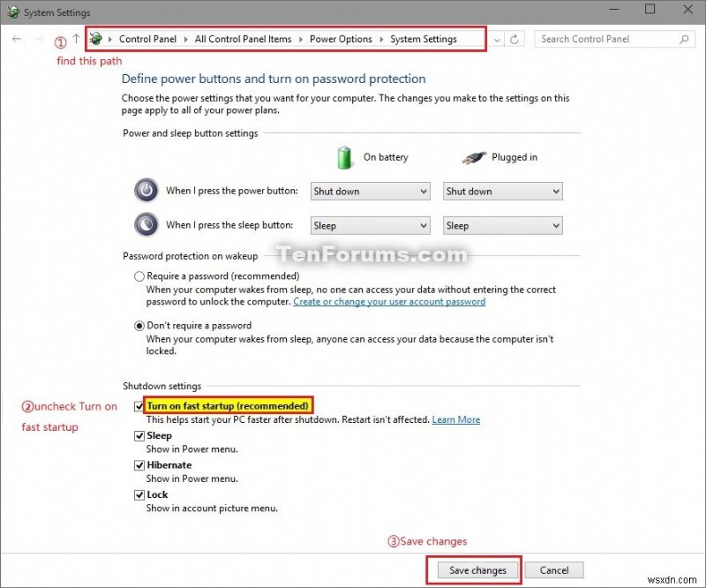Click the power button icon
This screenshot has width=706, height=588.
click(x=146, y=191)
